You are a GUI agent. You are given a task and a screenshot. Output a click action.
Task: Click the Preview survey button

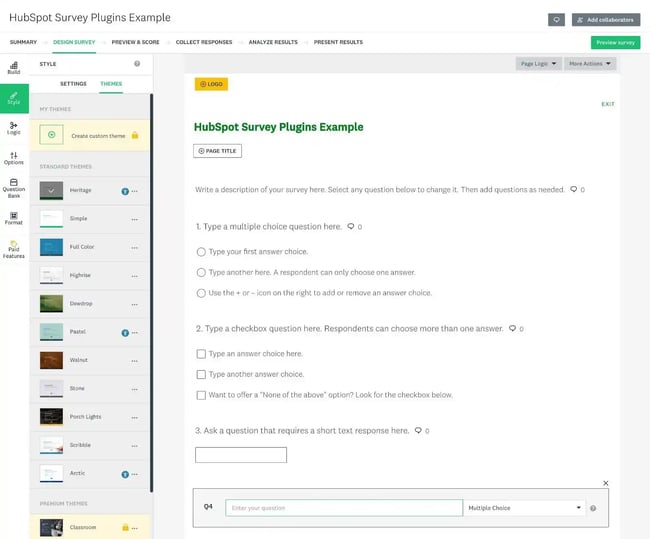(616, 42)
